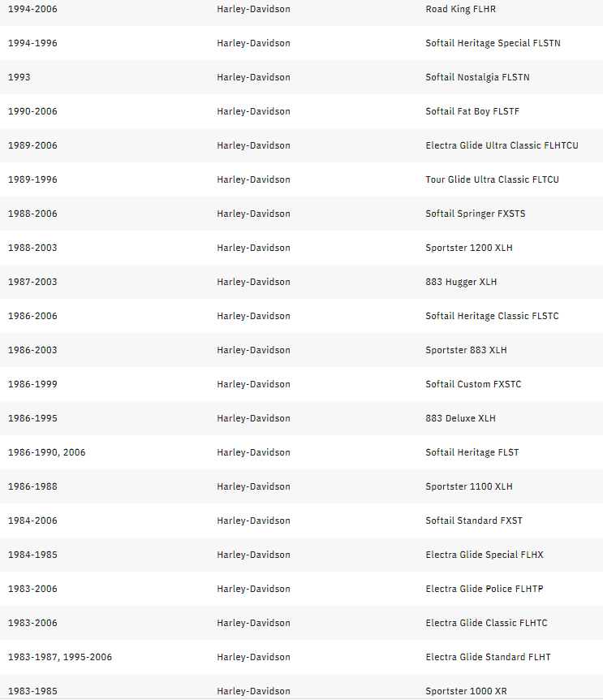Select Softail Springer FXSTS model
Image resolution: width=603 pixels, height=700 pixels.
(476, 214)
